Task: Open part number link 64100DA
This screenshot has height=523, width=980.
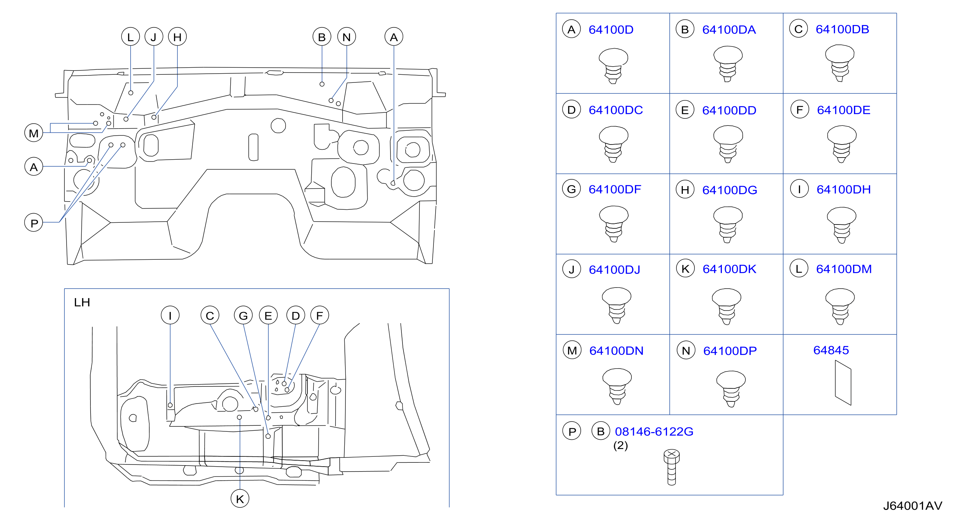Action: click(729, 30)
